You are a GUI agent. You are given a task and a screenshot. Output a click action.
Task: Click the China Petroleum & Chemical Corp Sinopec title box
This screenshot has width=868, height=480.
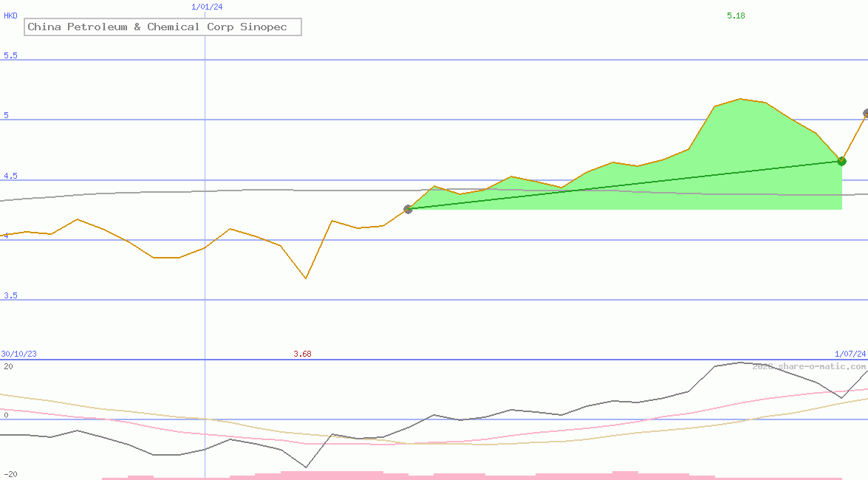point(163,27)
